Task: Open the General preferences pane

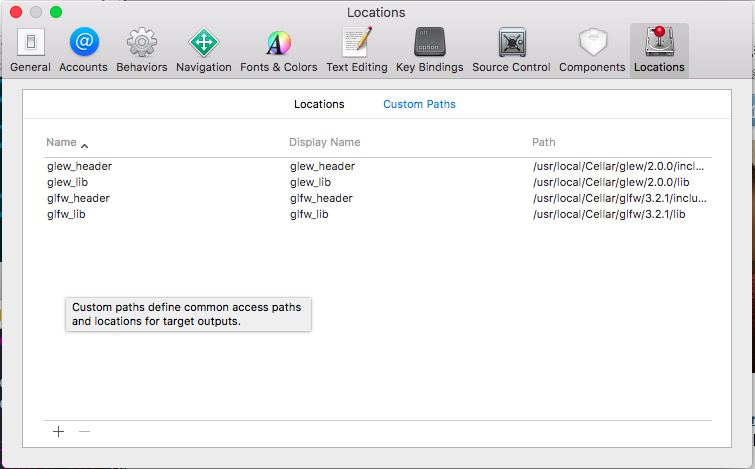Action: tap(30, 51)
